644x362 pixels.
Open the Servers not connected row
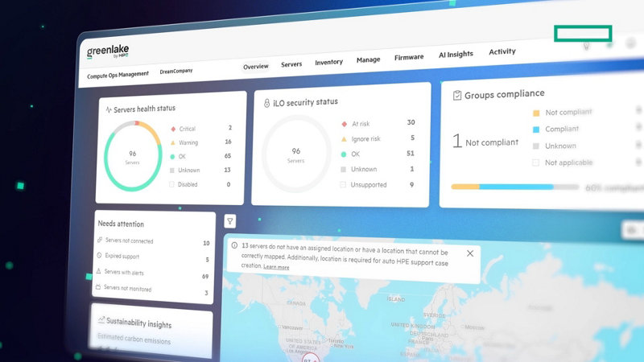[x=153, y=242]
